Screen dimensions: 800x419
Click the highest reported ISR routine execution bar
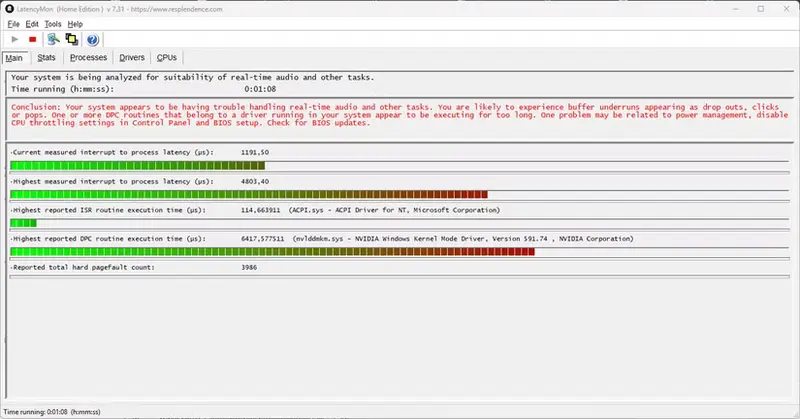(23, 223)
